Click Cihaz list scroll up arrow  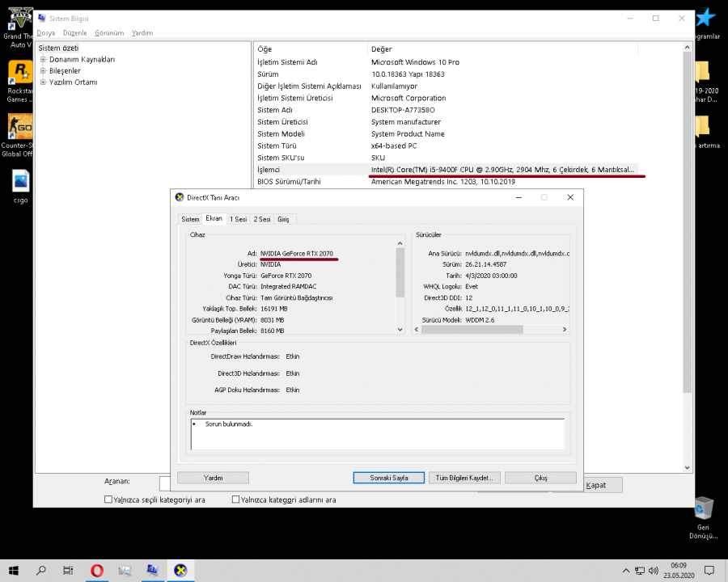coord(400,243)
